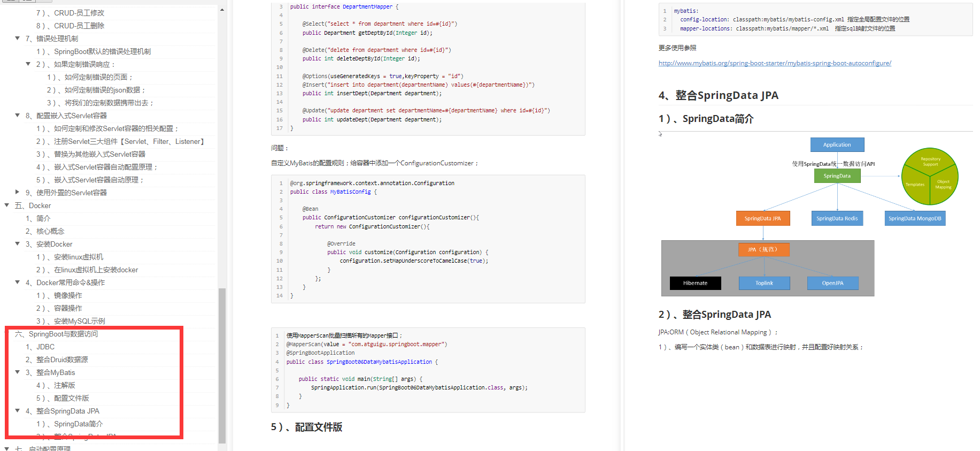Click the config-location yaml code line
The image size is (980, 451).
point(794,20)
